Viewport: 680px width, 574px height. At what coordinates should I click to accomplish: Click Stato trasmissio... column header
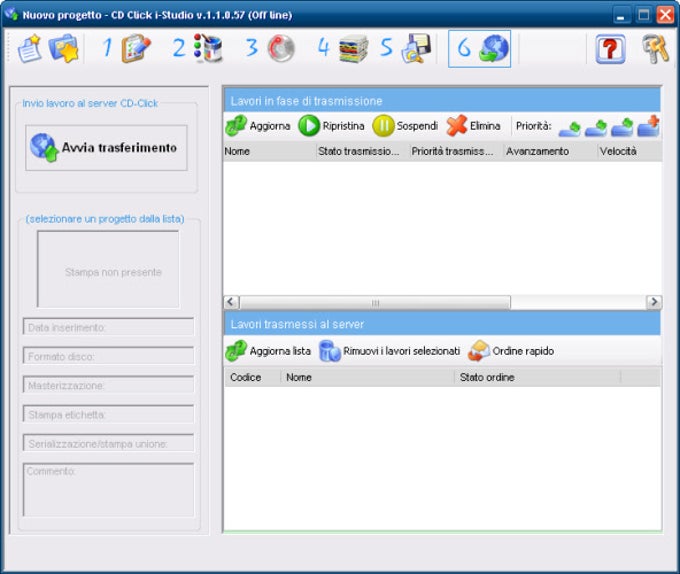(x=363, y=151)
